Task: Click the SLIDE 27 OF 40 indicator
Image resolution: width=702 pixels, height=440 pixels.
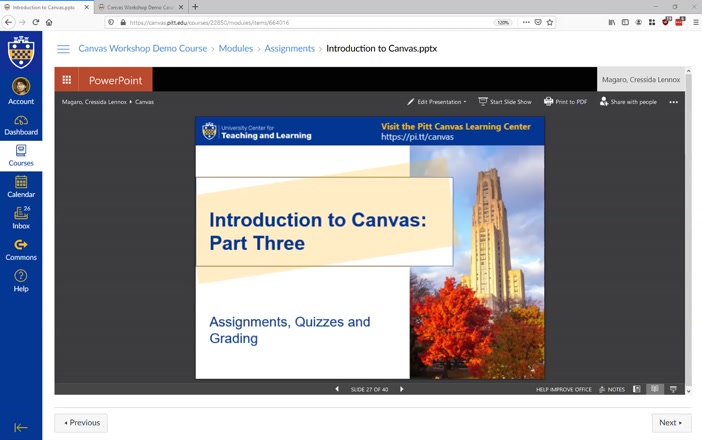Action: pyautogui.click(x=369, y=389)
